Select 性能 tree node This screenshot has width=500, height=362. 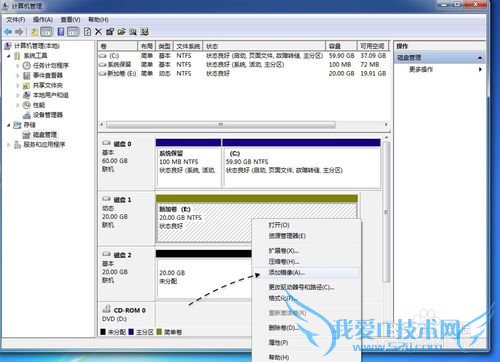[39, 105]
